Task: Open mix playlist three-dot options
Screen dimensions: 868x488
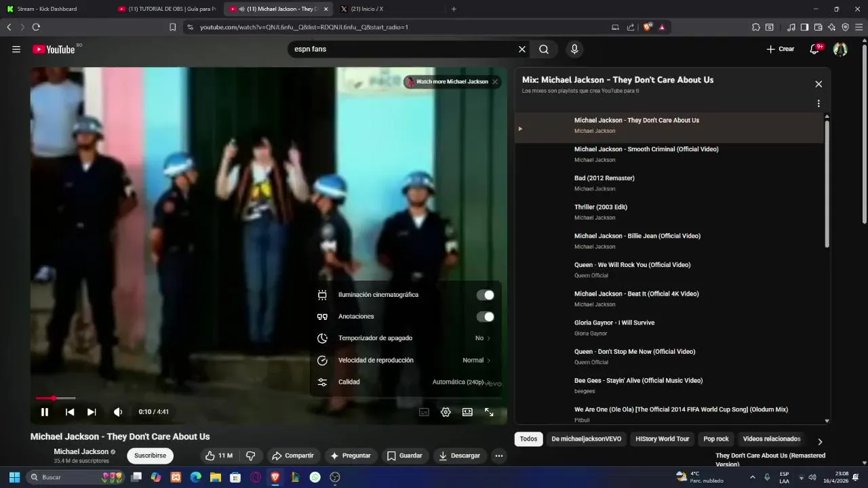Action: 818,104
